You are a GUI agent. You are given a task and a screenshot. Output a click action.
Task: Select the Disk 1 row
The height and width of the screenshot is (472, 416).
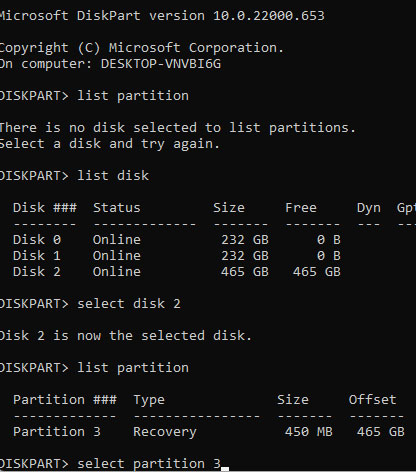[177, 256]
